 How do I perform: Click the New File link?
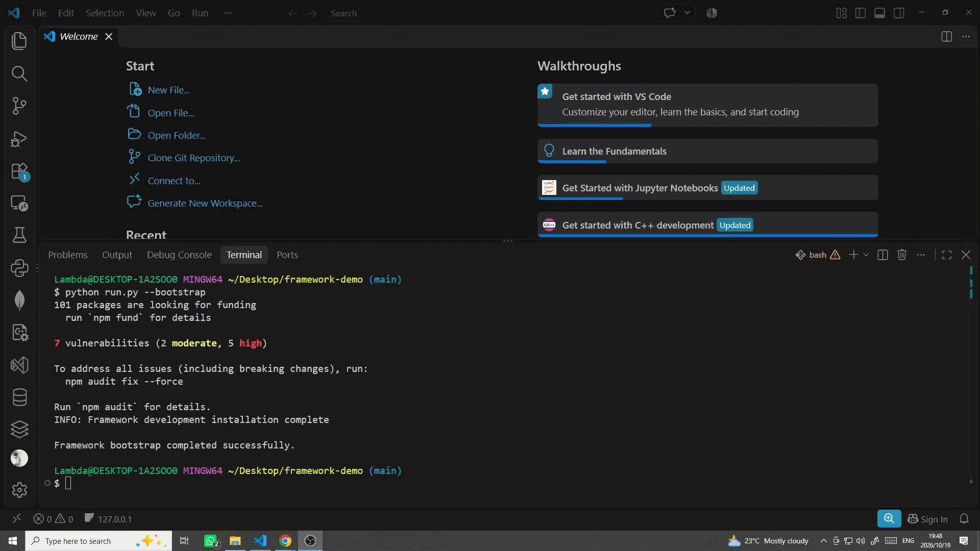point(168,90)
